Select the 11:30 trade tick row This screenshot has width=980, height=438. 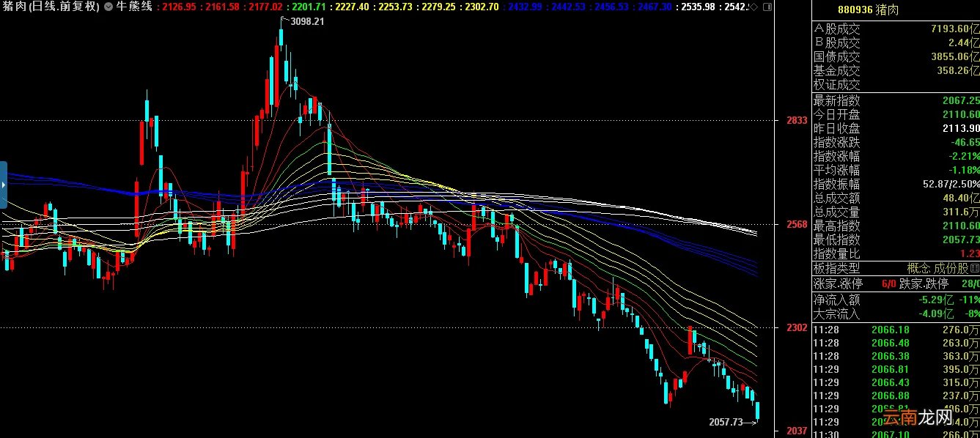[x=895, y=434]
